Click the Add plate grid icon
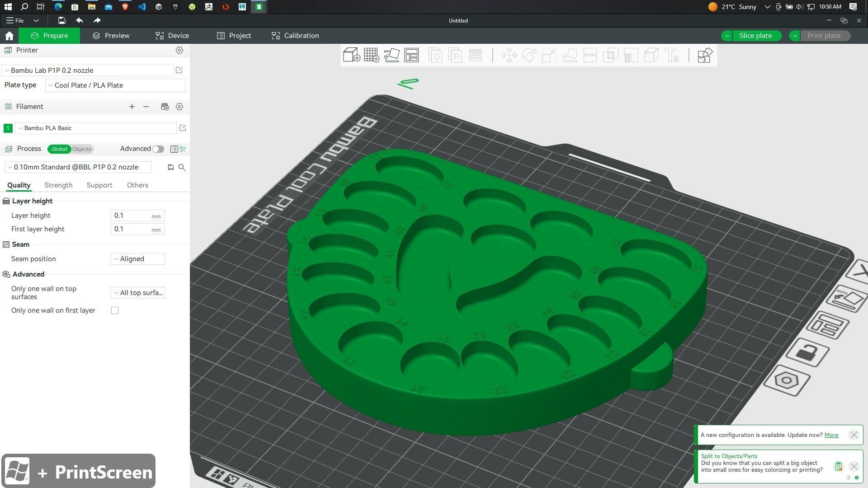This screenshot has height=488, width=868. (371, 55)
